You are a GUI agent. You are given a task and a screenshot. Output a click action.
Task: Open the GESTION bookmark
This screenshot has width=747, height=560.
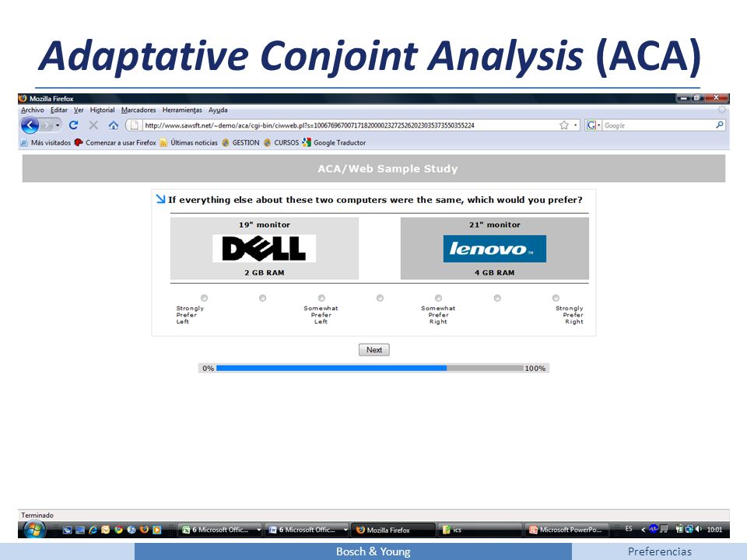click(x=240, y=142)
